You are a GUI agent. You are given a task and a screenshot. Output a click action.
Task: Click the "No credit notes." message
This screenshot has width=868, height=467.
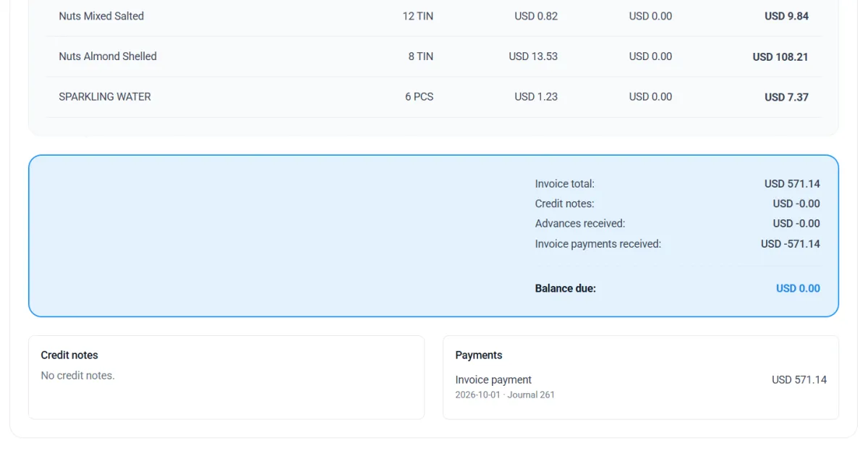tap(77, 376)
